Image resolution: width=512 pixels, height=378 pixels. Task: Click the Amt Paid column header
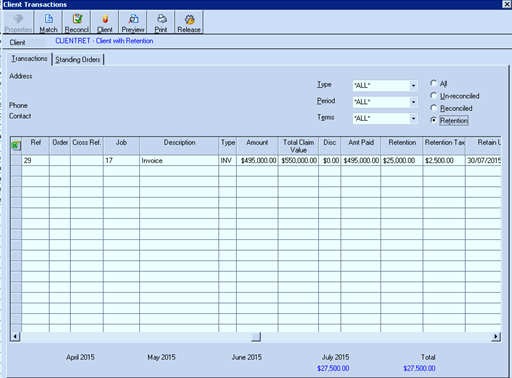pos(361,146)
